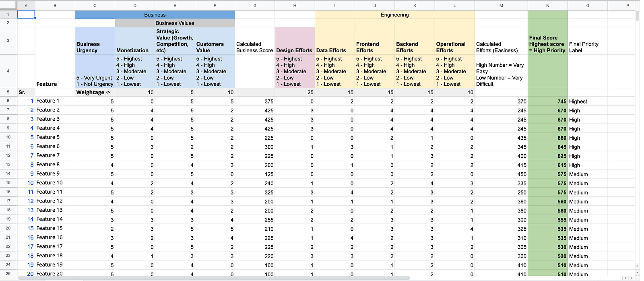Select the 'Backend Efforts' header cell

coord(415,41)
